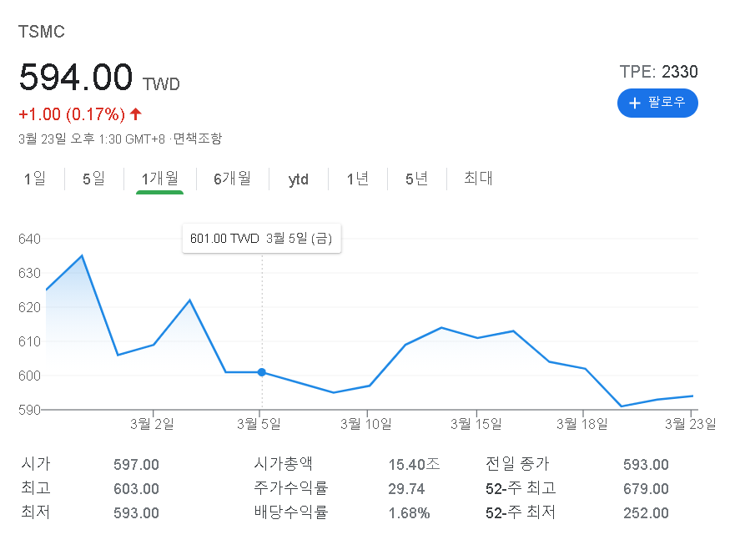Switch to the ytd range tab
Image resolution: width=740 pixels, height=560 pixels.
coord(299,179)
